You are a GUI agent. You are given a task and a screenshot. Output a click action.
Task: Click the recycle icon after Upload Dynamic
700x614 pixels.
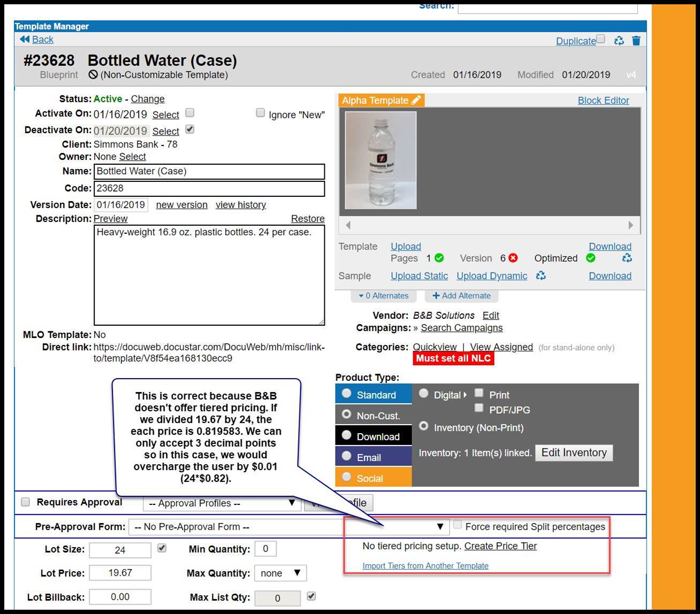click(541, 276)
